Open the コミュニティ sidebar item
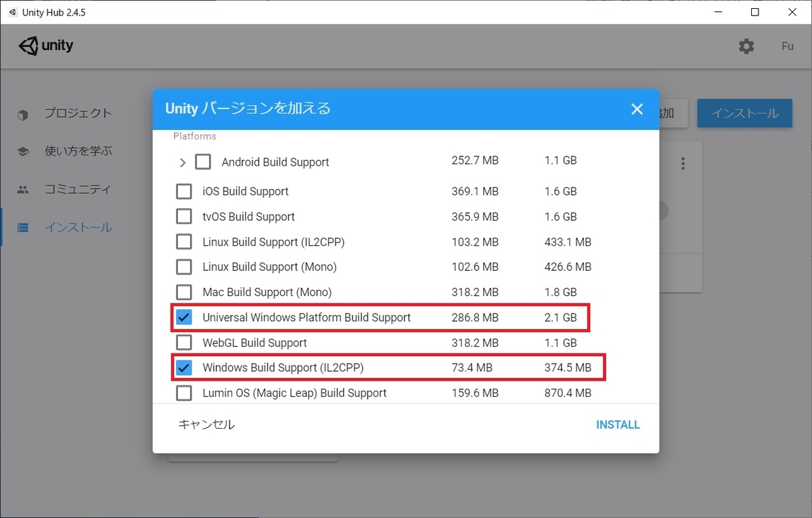 77,189
